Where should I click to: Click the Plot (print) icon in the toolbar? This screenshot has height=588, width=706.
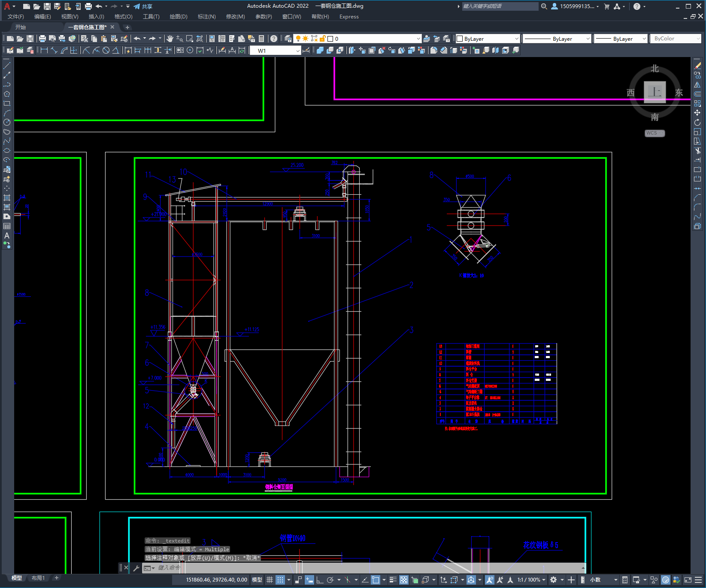tap(42, 39)
